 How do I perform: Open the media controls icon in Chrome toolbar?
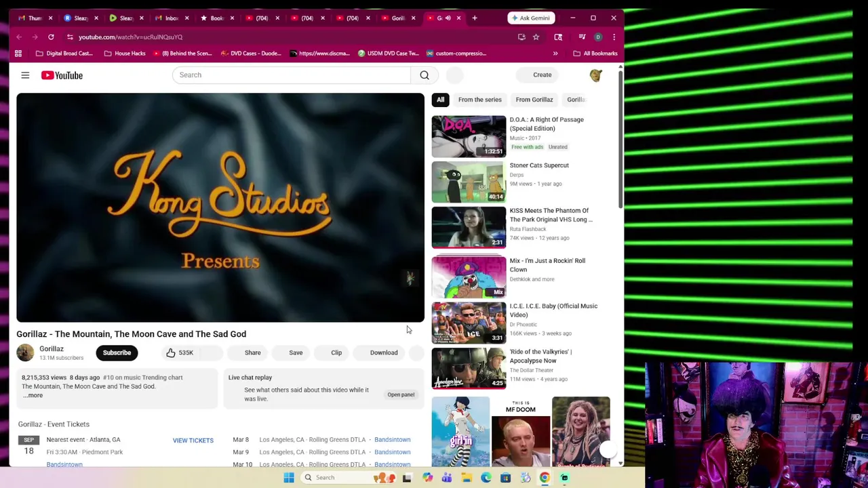(582, 37)
